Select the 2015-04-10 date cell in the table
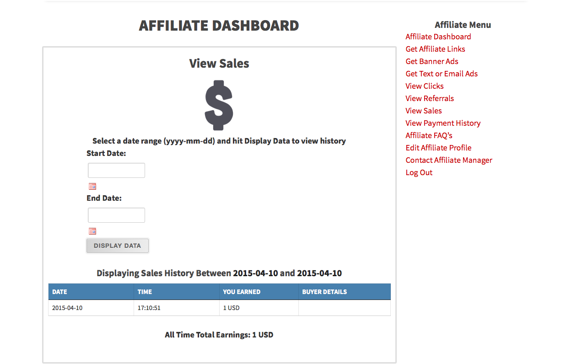 pyautogui.click(x=91, y=308)
